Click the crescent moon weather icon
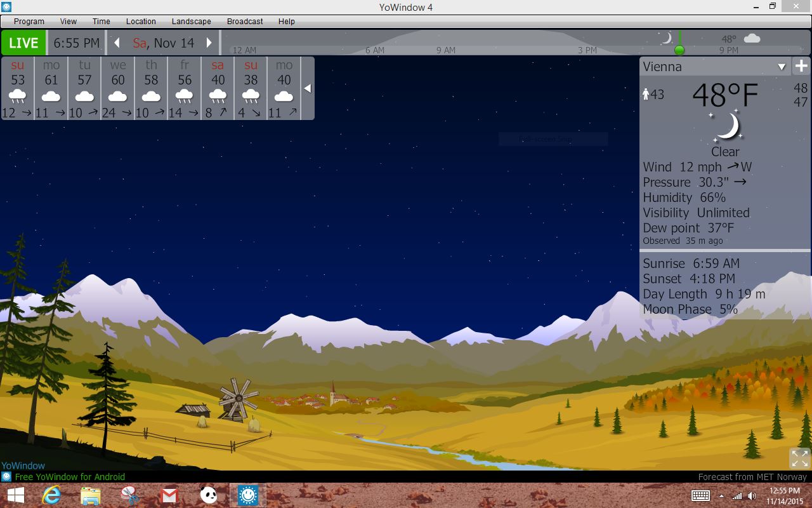The width and height of the screenshot is (812, 508). tap(726, 126)
